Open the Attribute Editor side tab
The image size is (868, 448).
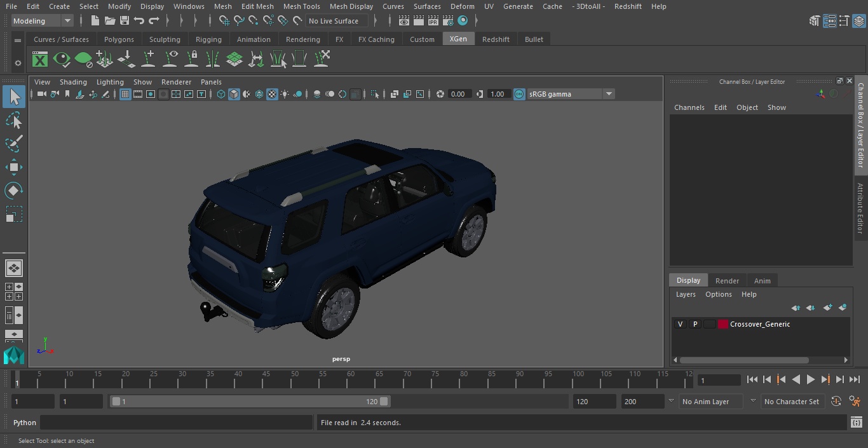[860, 208]
